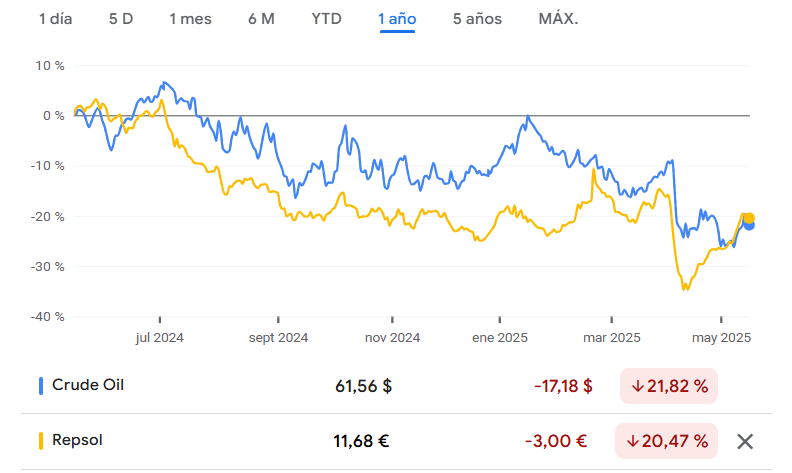Show the 6 M chart range
The height and width of the screenshot is (473, 792).
coord(261,19)
